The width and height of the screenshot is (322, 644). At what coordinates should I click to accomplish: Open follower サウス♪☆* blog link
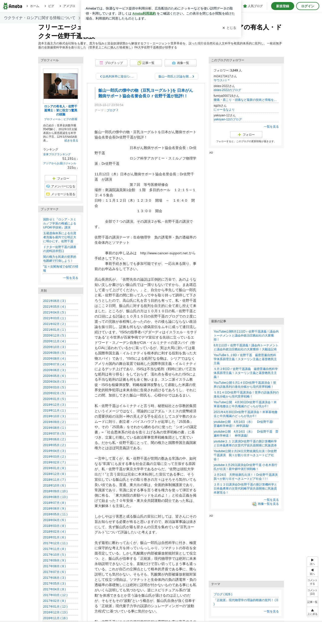(x=221, y=80)
